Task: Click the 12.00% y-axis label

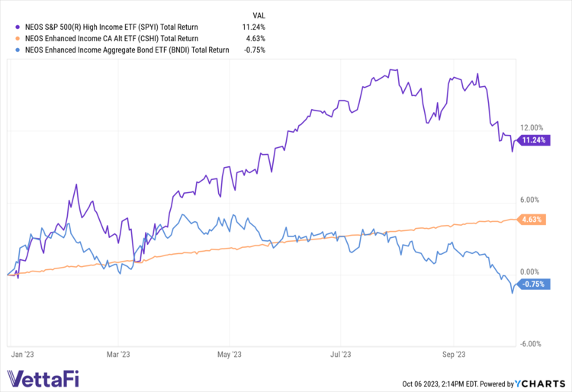Action: (530, 127)
